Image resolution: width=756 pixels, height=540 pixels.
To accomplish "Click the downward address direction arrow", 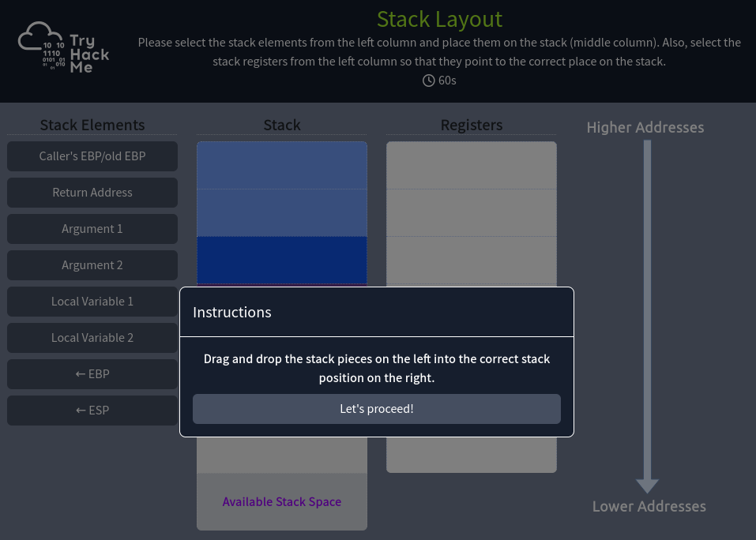I will (x=647, y=316).
